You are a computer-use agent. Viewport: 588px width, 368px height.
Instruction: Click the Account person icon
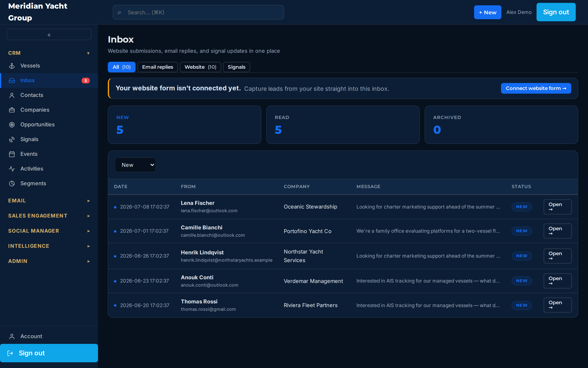(x=12, y=336)
